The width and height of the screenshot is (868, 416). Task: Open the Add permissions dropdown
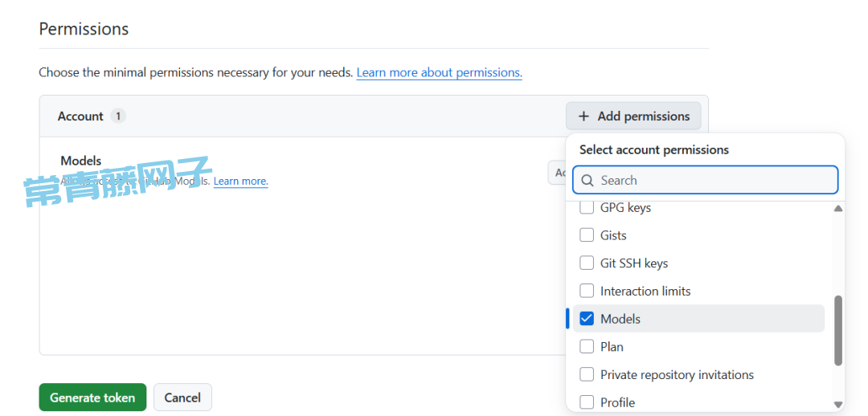pyautogui.click(x=633, y=116)
